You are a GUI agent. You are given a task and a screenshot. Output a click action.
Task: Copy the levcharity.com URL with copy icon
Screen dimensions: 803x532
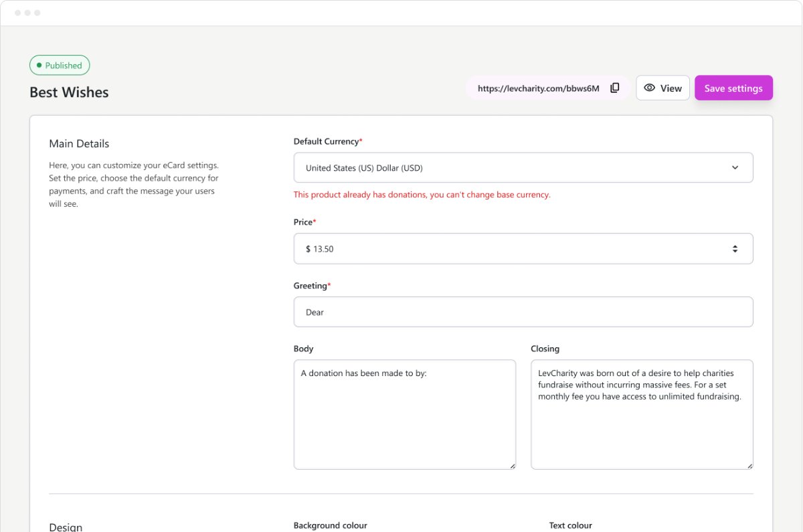click(x=615, y=88)
